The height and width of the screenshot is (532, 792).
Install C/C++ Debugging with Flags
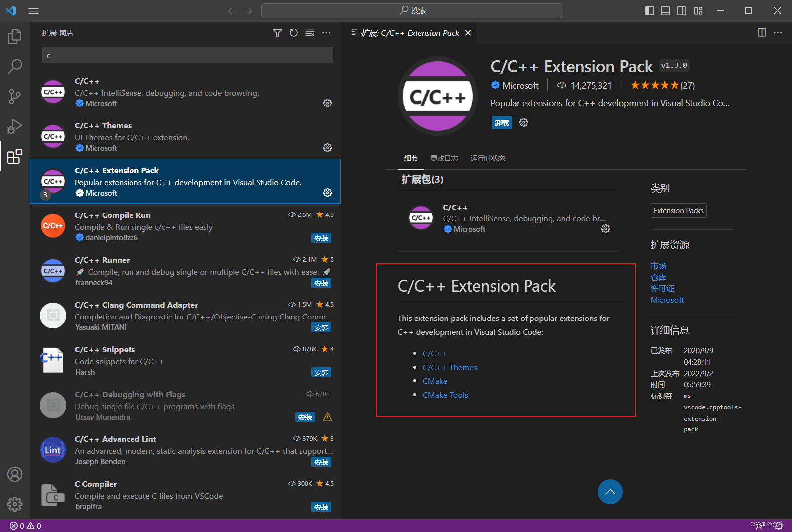(305, 417)
